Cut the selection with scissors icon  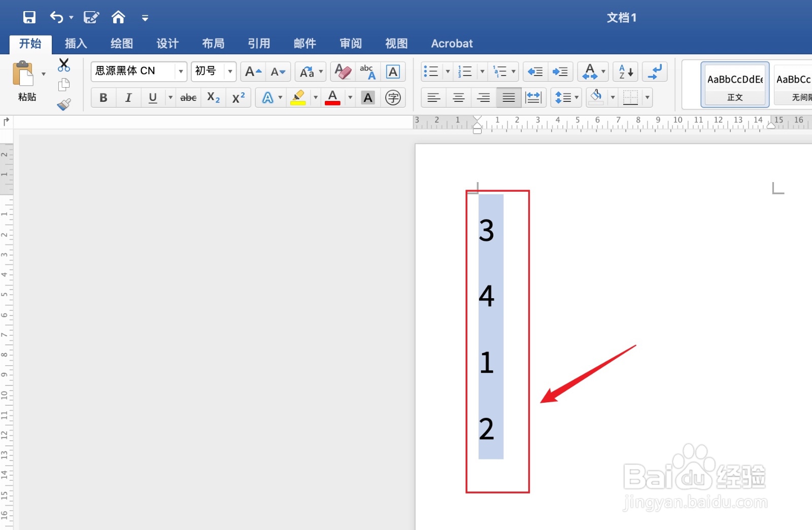(x=64, y=65)
